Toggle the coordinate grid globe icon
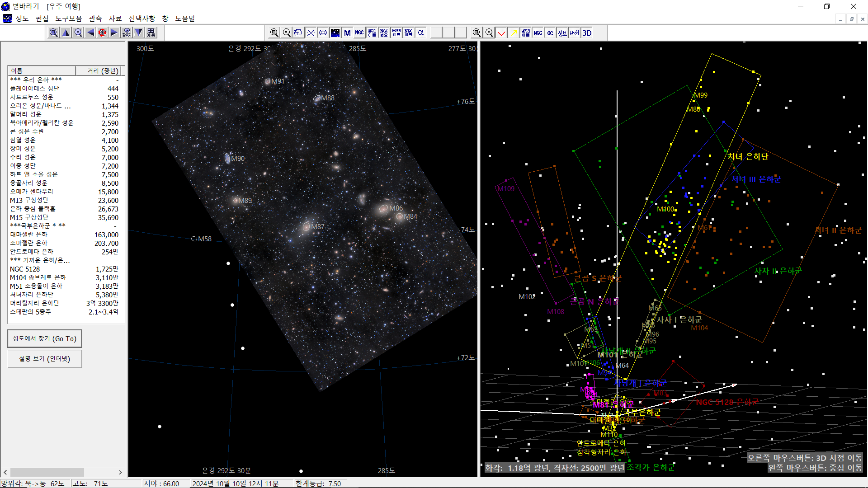Screen dimensions: 868x488 323,33
